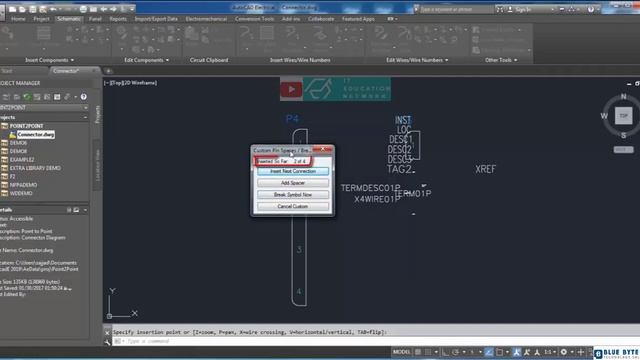640x360 pixels.
Task: Open the Project ribbon tab
Action: tap(41, 19)
